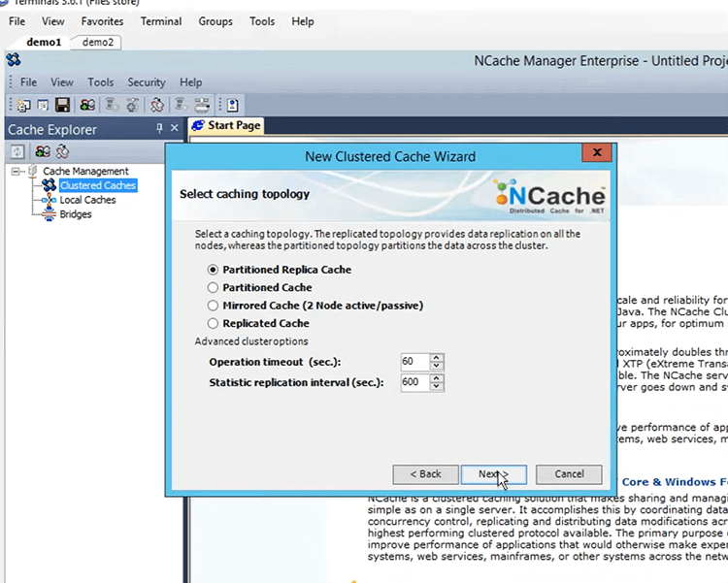Collapse the Cache Management tree node

tap(16, 172)
